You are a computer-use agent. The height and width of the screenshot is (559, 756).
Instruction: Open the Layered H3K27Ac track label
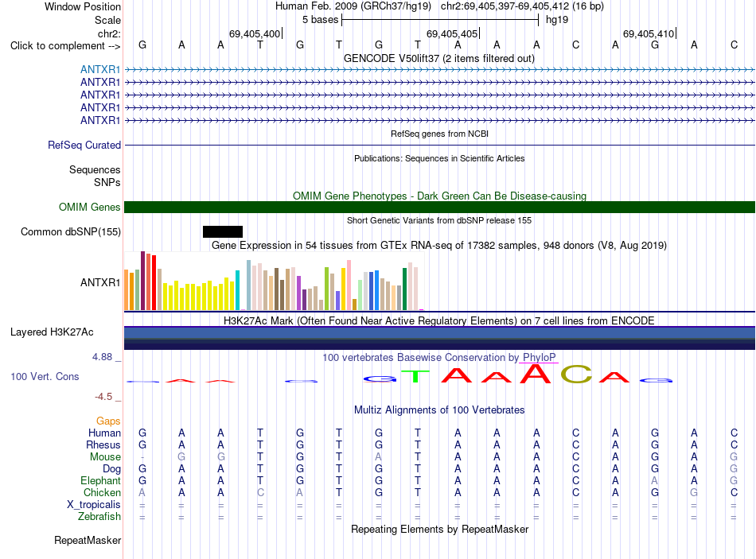click(x=52, y=332)
